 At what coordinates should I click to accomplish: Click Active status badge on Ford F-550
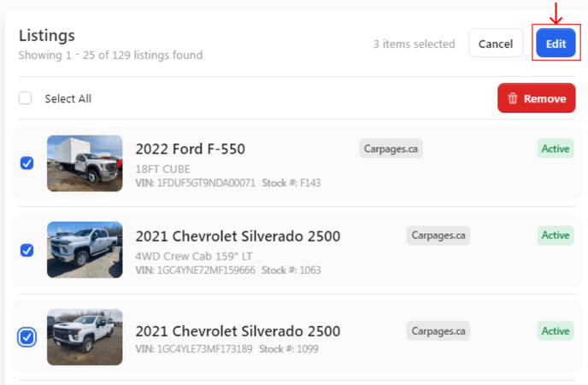point(556,149)
